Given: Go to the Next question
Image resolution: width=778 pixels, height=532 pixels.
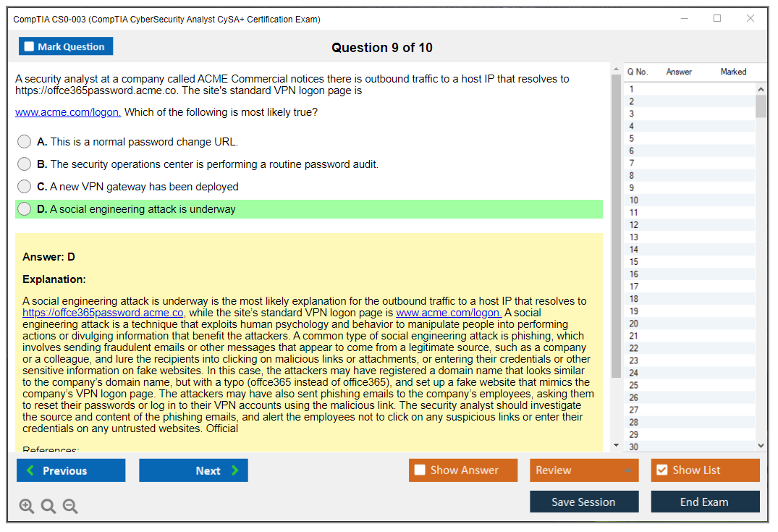Looking at the screenshot, I should click(193, 470).
